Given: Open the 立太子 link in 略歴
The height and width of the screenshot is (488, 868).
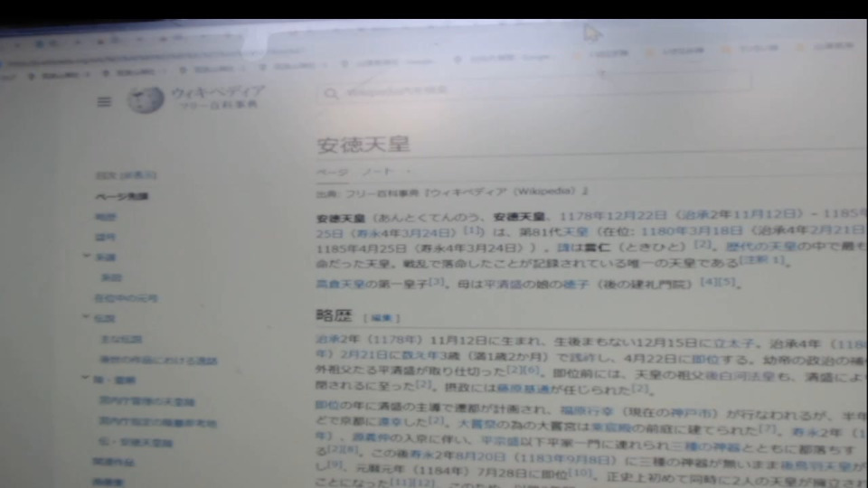Looking at the screenshot, I should (x=734, y=343).
